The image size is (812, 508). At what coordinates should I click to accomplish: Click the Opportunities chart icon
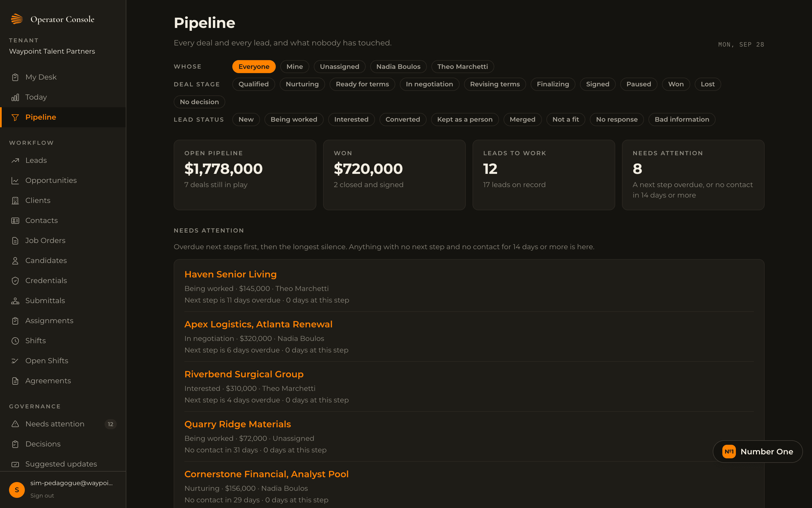(15, 181)
